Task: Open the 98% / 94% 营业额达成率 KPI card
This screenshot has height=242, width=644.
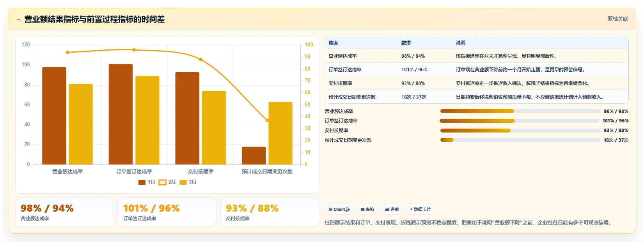Action: (x=64, y=212)
